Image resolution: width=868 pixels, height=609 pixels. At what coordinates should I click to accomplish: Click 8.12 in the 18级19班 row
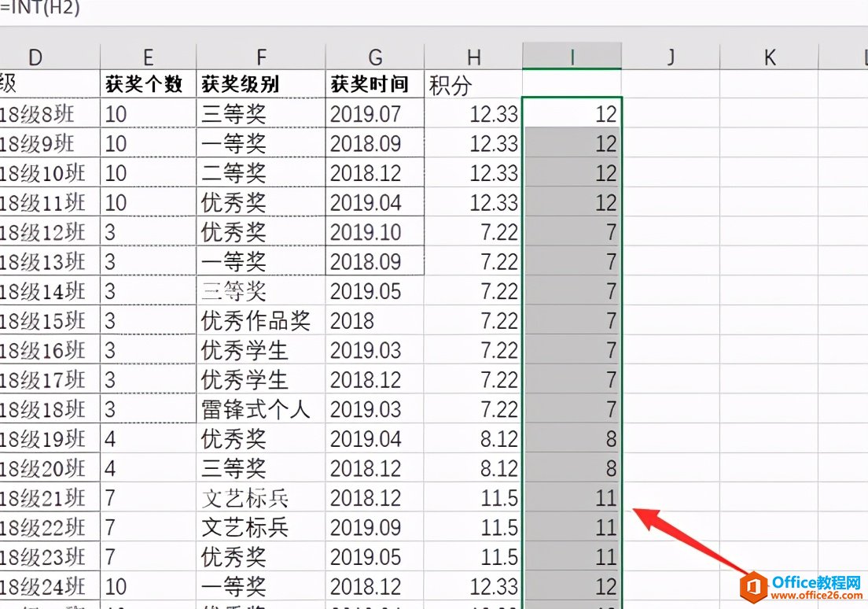click(473, 438)
